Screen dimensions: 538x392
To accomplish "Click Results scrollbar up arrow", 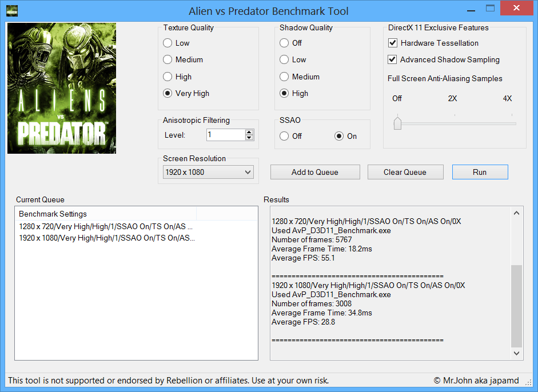I will [517, 213].
